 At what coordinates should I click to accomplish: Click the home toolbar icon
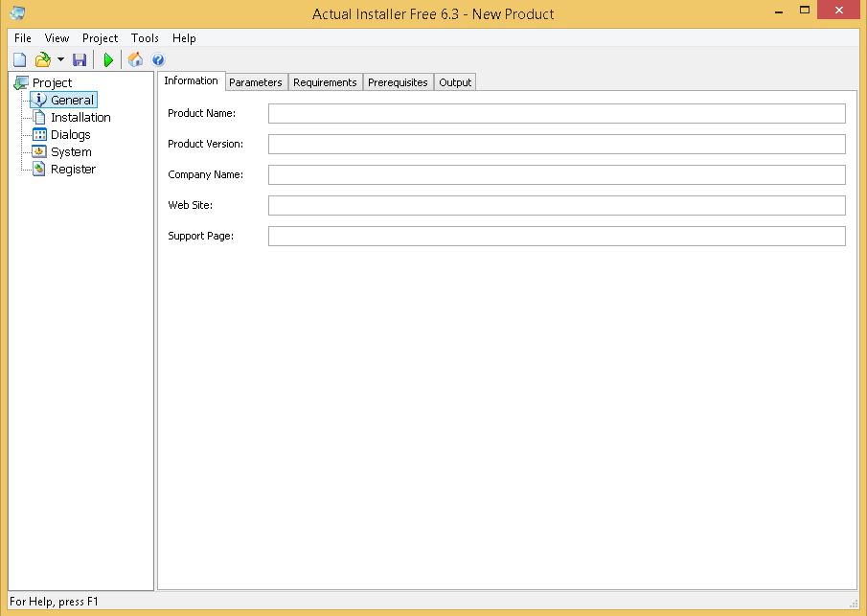pyautogui.click(x=135, y=59)
